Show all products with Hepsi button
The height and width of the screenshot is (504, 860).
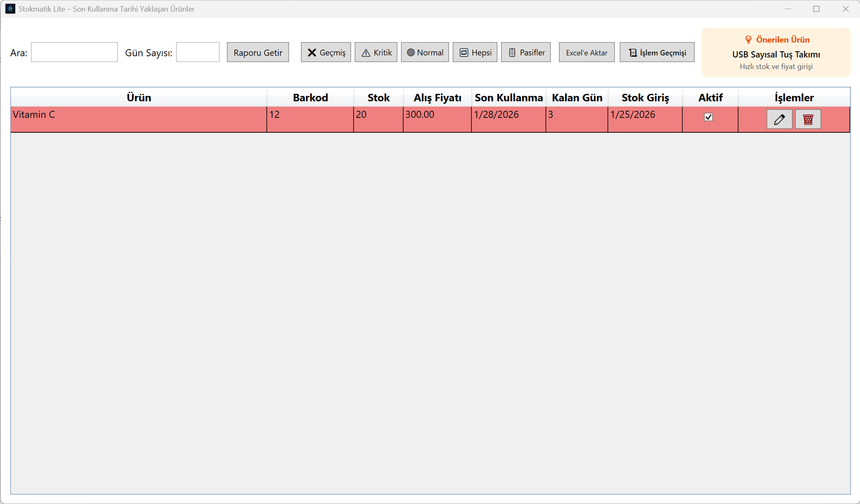coord(475,53)
